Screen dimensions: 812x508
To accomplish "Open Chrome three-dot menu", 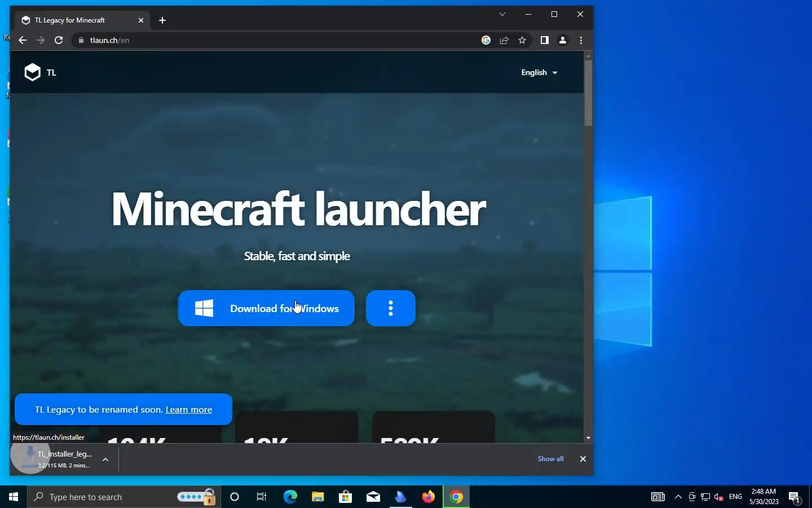I will click(x=581, y=40).
